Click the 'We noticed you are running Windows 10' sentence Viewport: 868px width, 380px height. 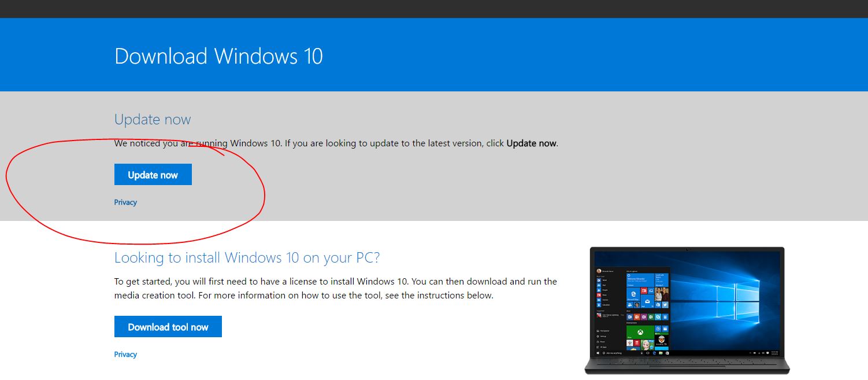[x=336, y=143]
